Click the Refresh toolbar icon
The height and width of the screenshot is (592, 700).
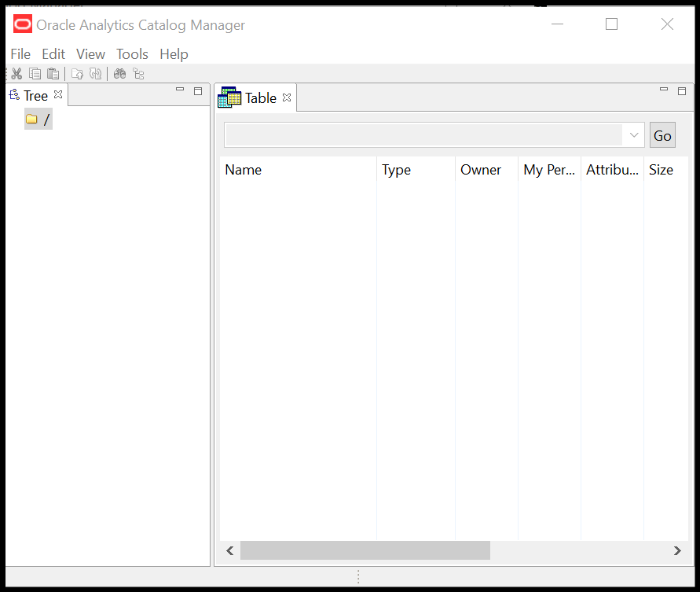coord(96,74)
